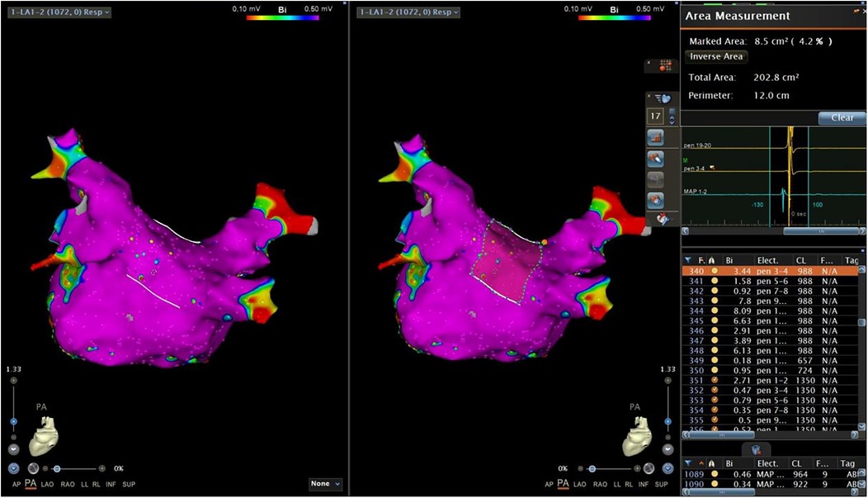Switch left view to AP projection

coord(17,484)
